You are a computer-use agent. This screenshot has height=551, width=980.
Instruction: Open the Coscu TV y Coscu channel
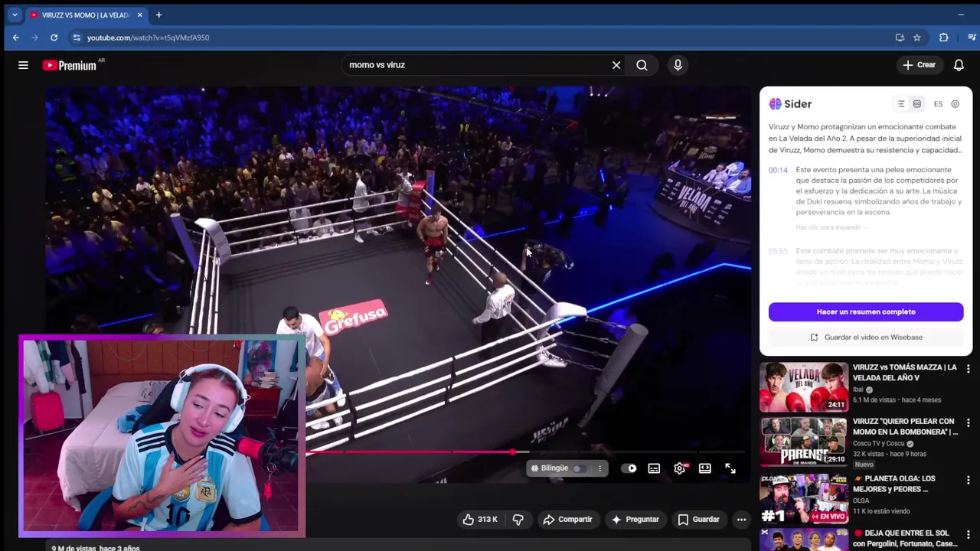point(877,444)
